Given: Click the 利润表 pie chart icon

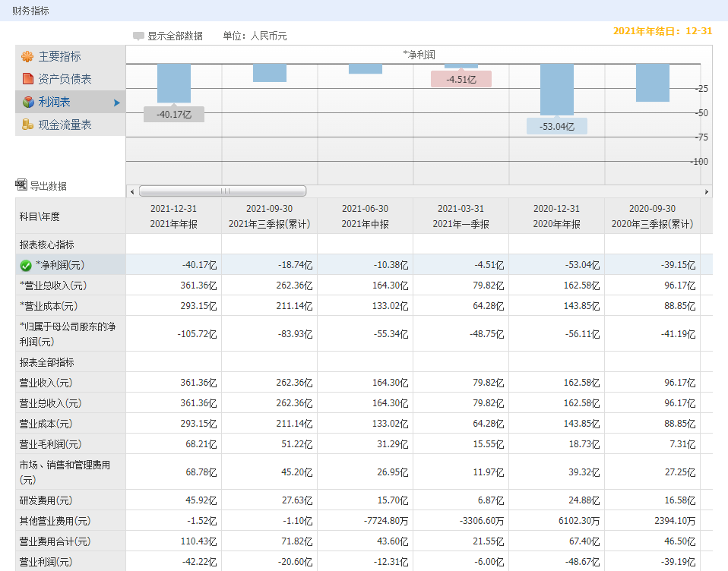Looking at the screenshot, I should pyautogui.click(x=27, y=102).
